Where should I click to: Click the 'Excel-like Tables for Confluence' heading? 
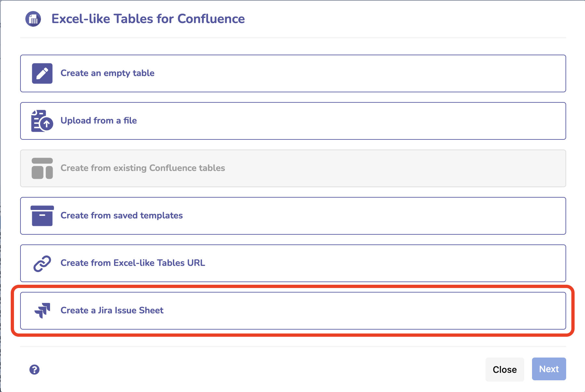click(148, 19)
